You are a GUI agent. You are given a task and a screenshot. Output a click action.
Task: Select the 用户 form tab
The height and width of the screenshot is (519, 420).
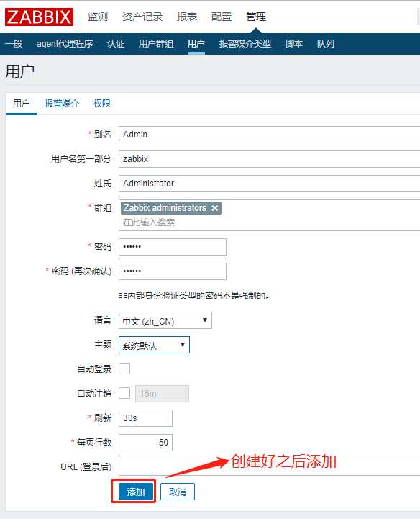21,103
